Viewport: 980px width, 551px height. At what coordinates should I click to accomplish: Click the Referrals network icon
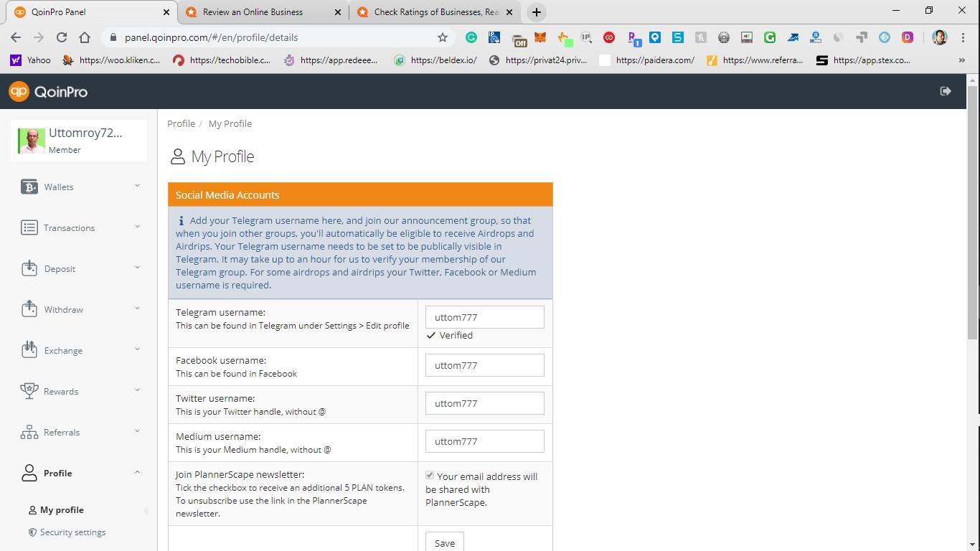[29, 433]
